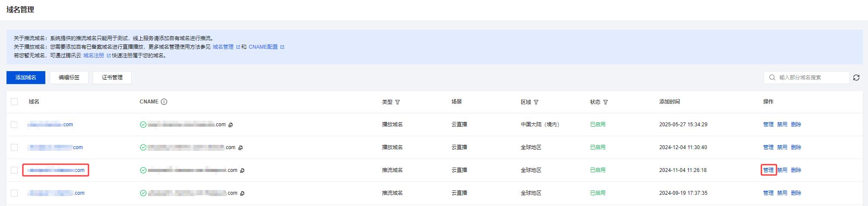
Task: Focus the domain search input field
Action: [x=806, y=78]
